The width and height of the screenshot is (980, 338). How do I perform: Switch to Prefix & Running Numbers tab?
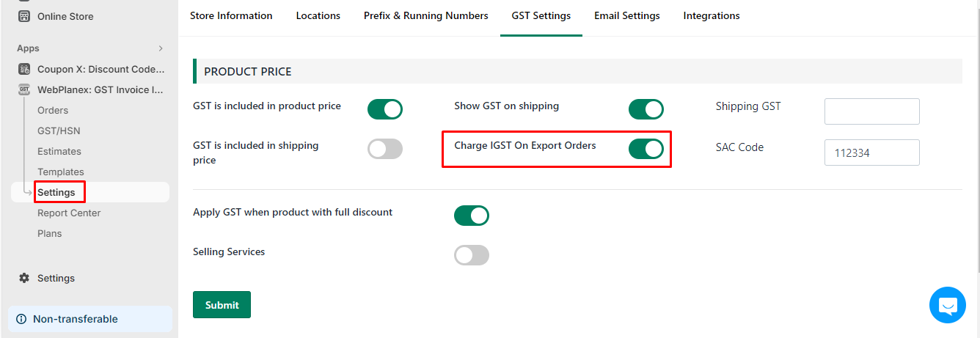point(426,15)
